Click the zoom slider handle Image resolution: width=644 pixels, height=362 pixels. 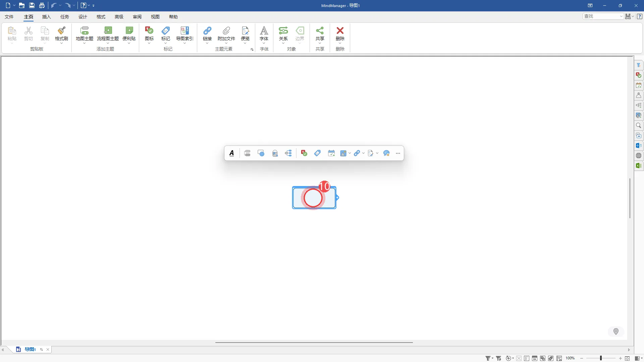[x=601, y=358]
